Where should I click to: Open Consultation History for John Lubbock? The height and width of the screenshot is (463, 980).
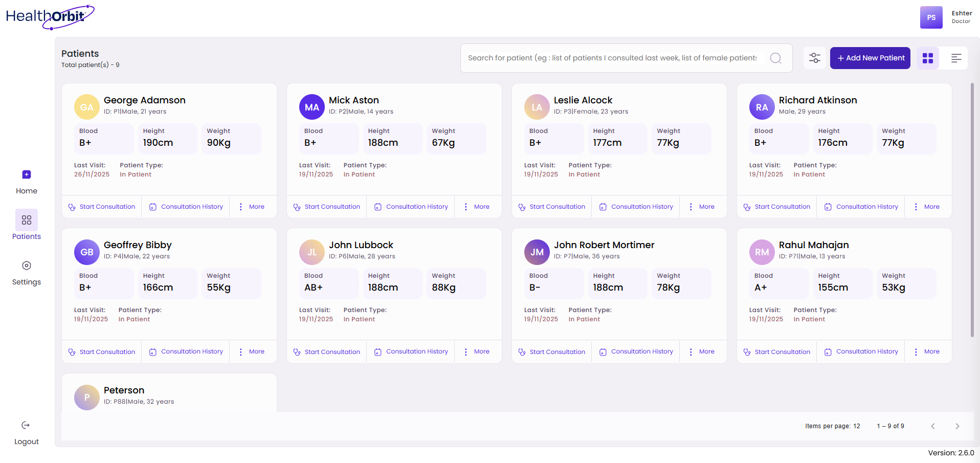click(377, 351)
